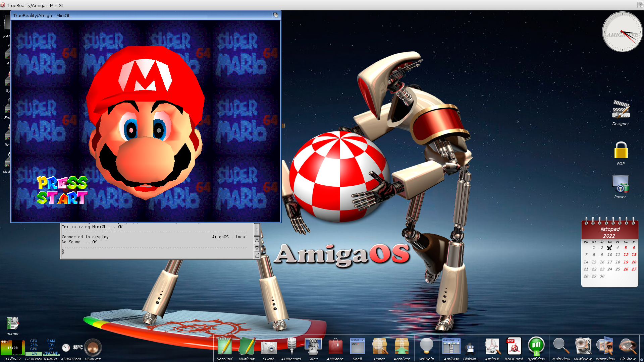Screen dimensions: 644x362
Task: Launch Unarc from the dock
Action: (x=379, y=346)
